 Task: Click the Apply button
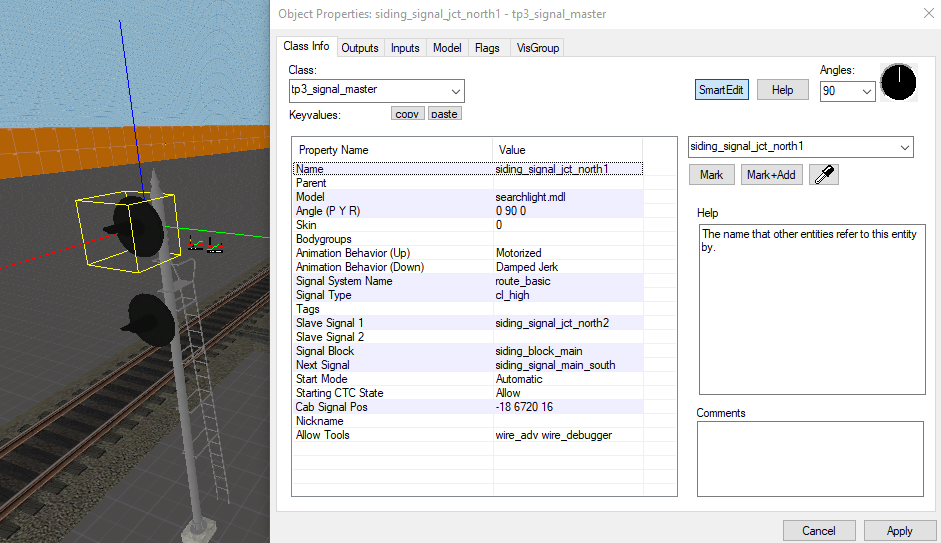tap(900, 531)
